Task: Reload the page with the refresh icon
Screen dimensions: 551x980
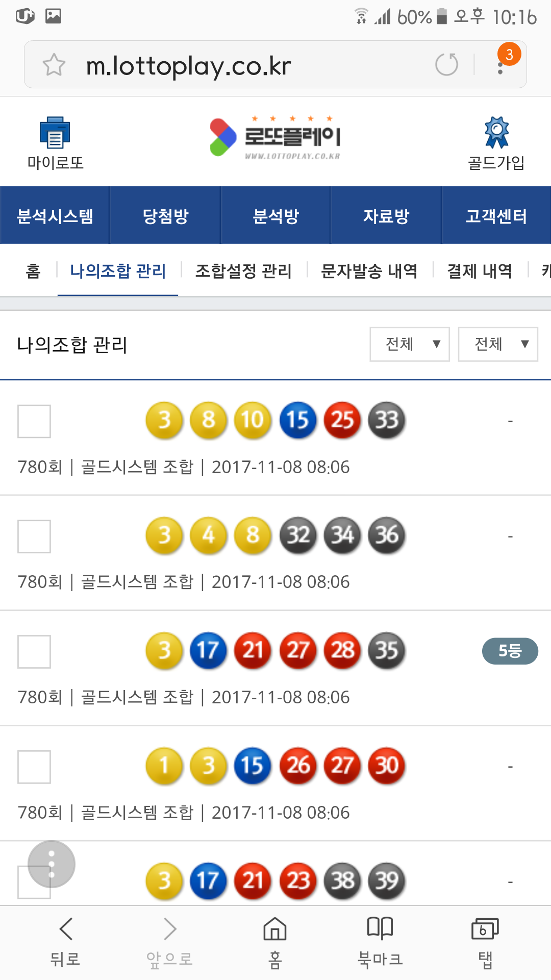Action: [x=446, y=65]
